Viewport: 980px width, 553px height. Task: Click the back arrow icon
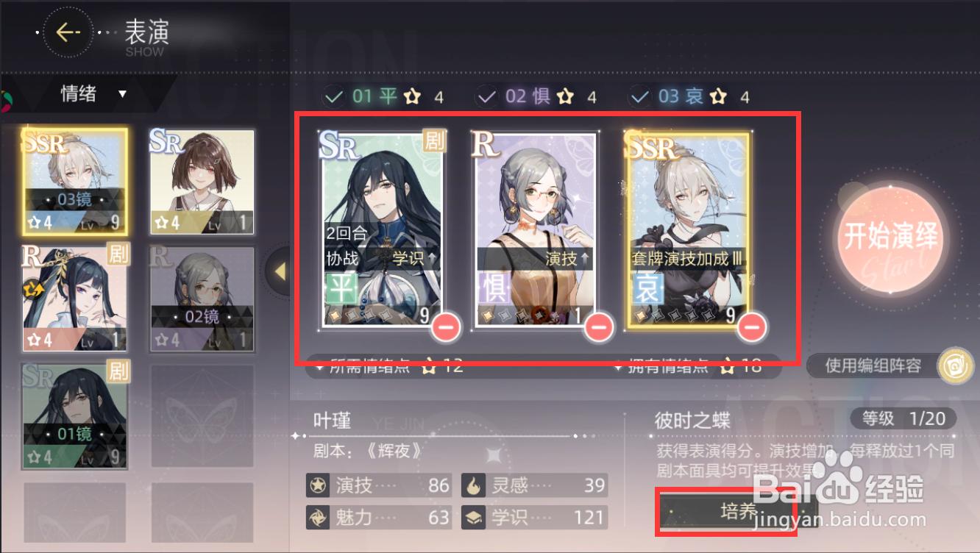68,32
